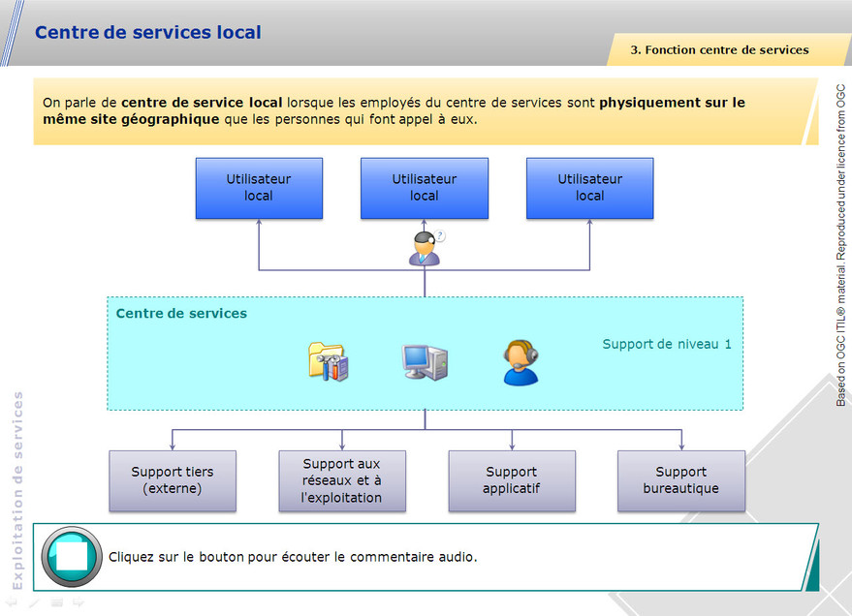Screen dimensions: 852x616
Task: Click the headset support agent icon
Action: point(520,362)
